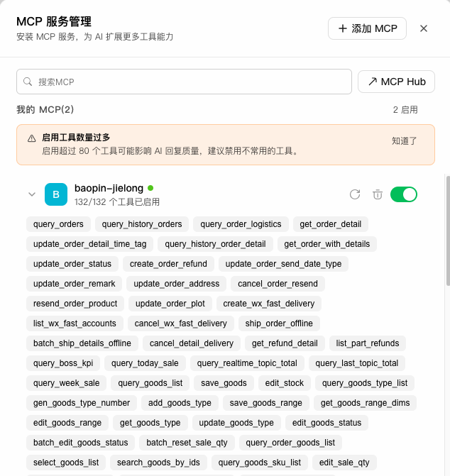
Task: Select update_goods_type tag
Action: 236,423
